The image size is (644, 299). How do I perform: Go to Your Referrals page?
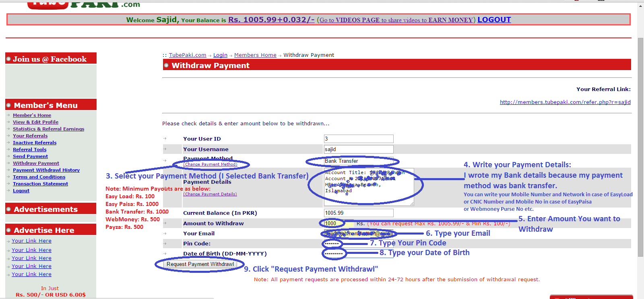pyautogui.click(x=30, y=136)
